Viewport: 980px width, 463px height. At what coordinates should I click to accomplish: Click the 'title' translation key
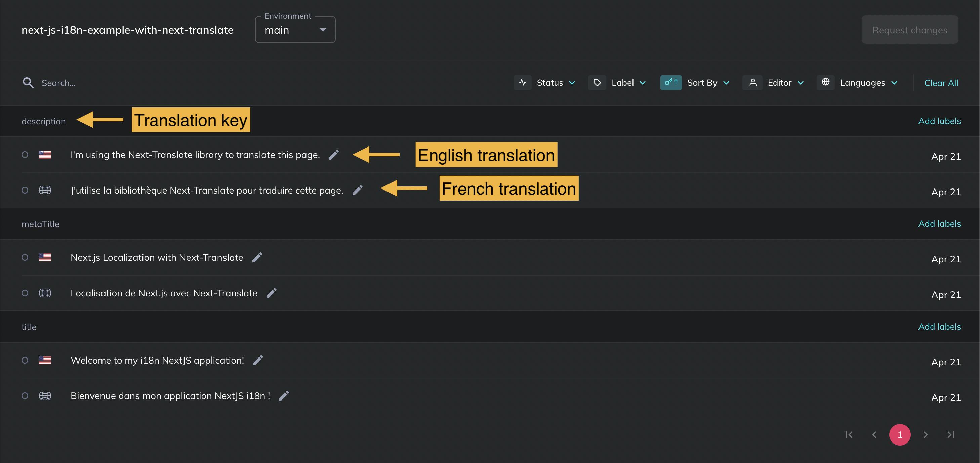(29, 327)
